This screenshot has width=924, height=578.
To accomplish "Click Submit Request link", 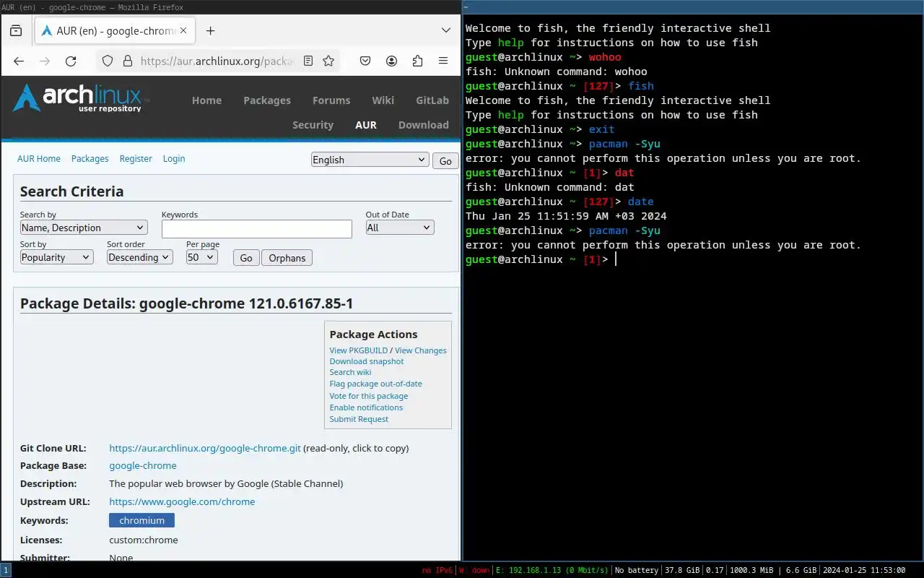I will click(359, 419).
